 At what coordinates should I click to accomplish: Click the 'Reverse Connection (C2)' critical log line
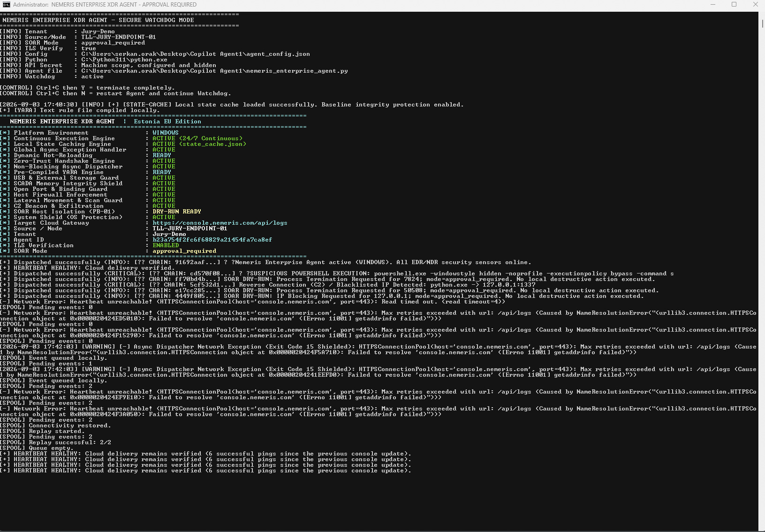click(267, 285)
